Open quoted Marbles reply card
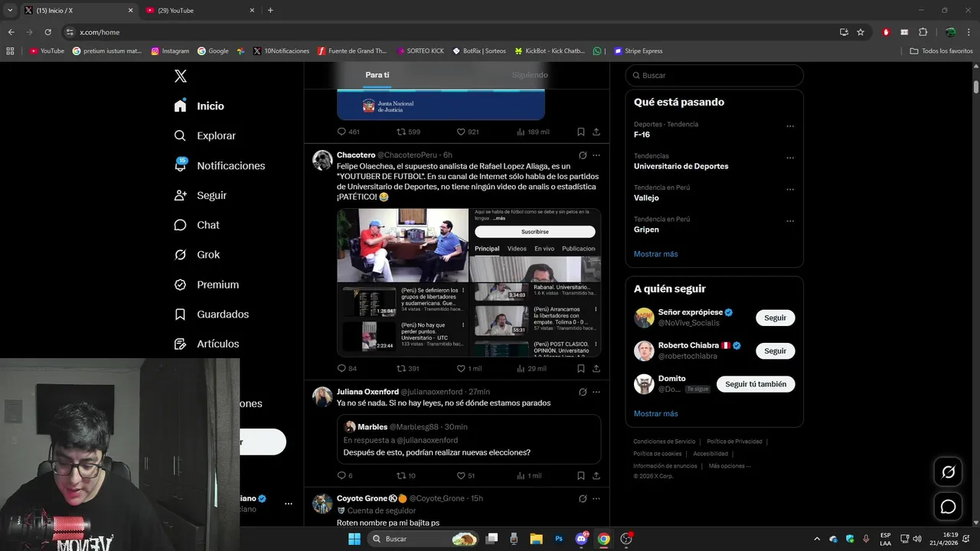The height and width of the screenshot is (551, 980). pyautogui.click(x=469, y=439)
